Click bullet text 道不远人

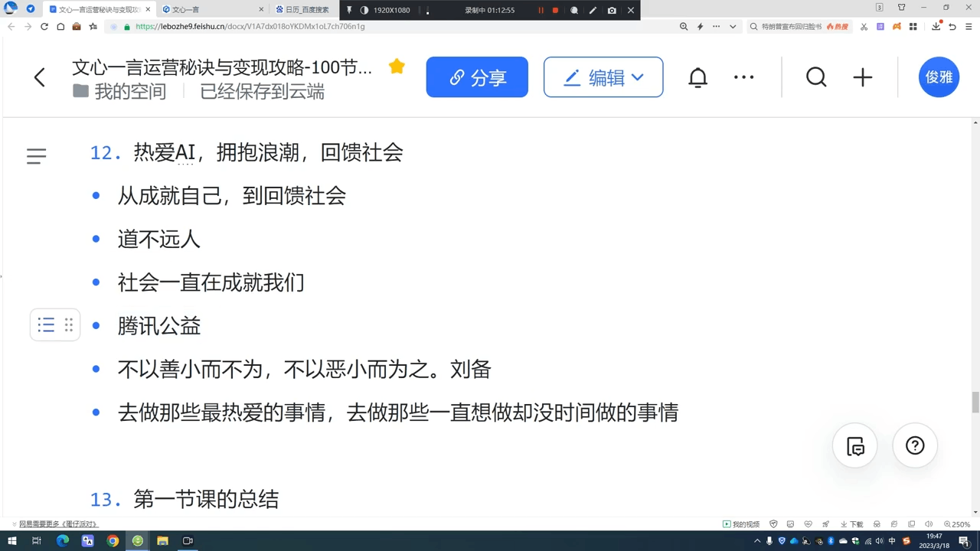[159, 240]
